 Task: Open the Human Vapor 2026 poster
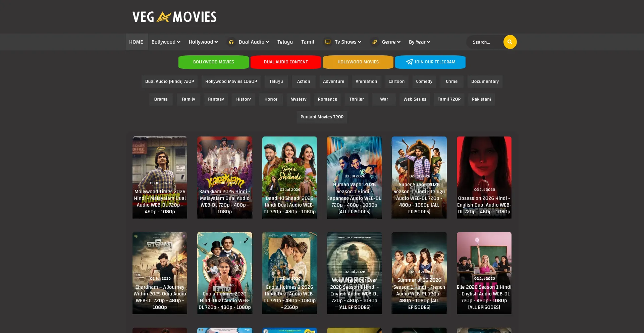354,177
